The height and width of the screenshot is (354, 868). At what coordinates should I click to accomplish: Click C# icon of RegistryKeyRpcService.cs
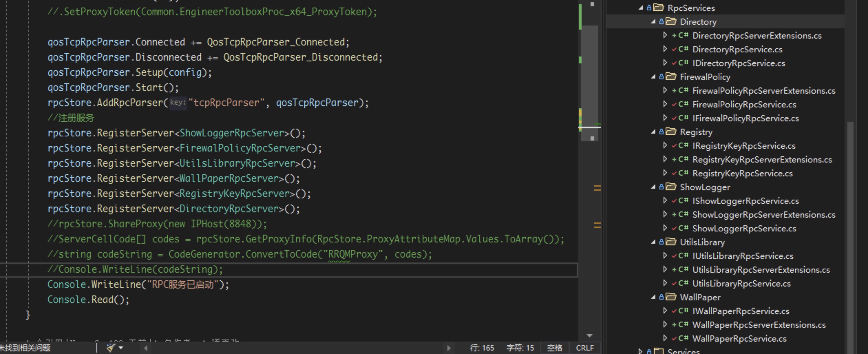683,173
